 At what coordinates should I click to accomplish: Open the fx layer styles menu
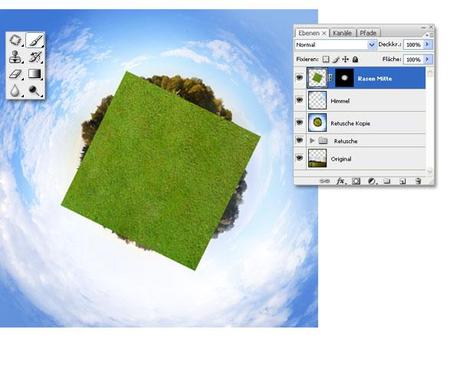[341, 181]
